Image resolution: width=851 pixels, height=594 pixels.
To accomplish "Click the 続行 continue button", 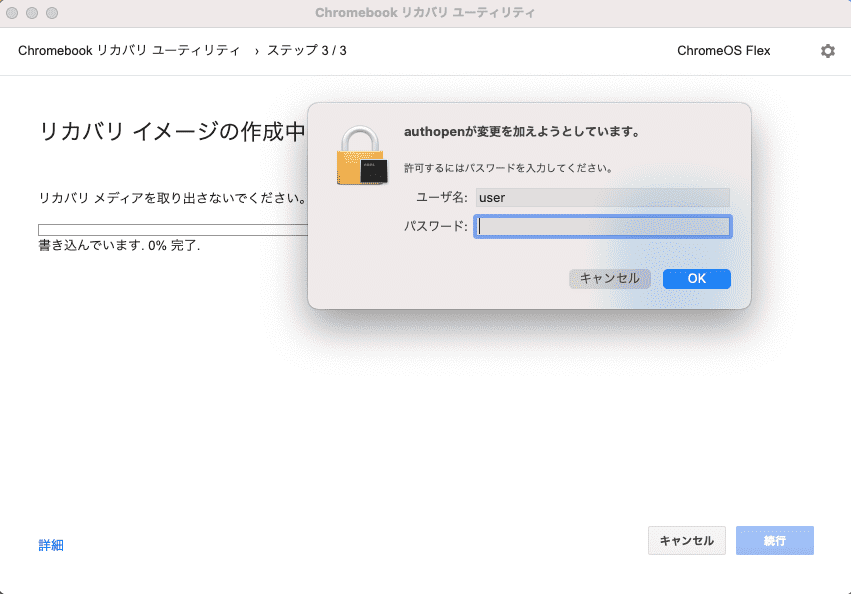I will click(x=774, y=541).
